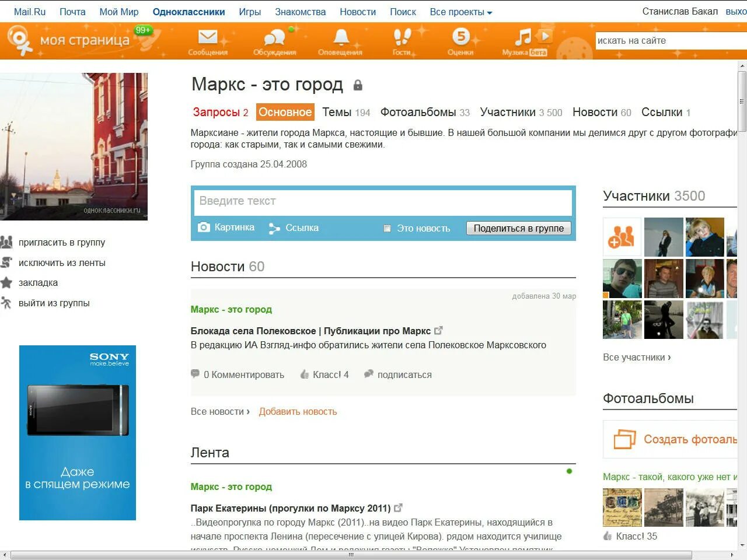Launch Музыка beta player icon
The height and width of the screenshot is (560, 747).
click(524, 38)
